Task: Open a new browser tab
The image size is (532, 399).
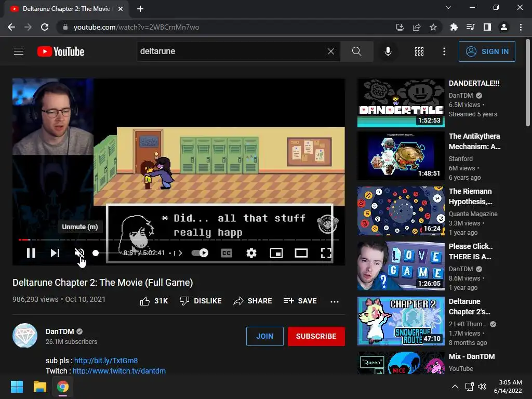Action: [140, 9]
